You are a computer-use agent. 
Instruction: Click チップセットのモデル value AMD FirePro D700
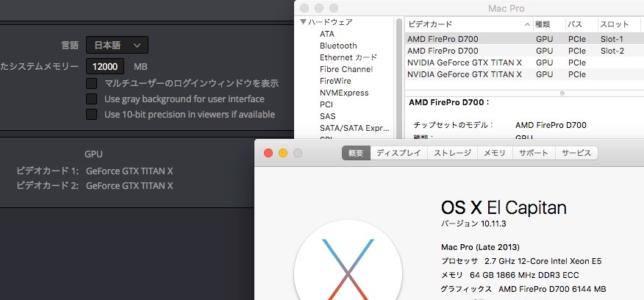tap(551, 125)
